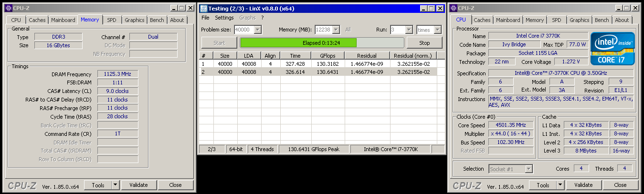
Task: Open Bench tab in right CPU-Z window
Action: click(602, 20)
